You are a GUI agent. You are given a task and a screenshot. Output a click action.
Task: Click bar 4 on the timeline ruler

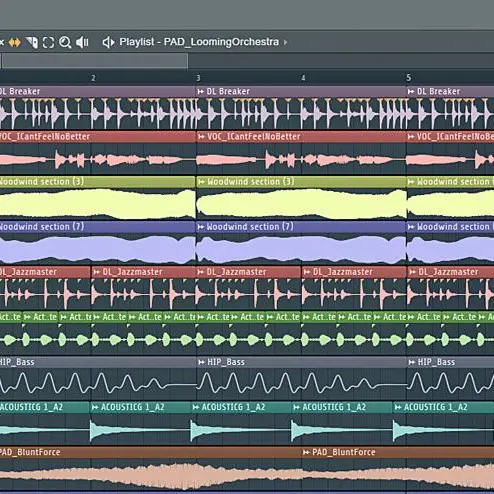[303, 78]
